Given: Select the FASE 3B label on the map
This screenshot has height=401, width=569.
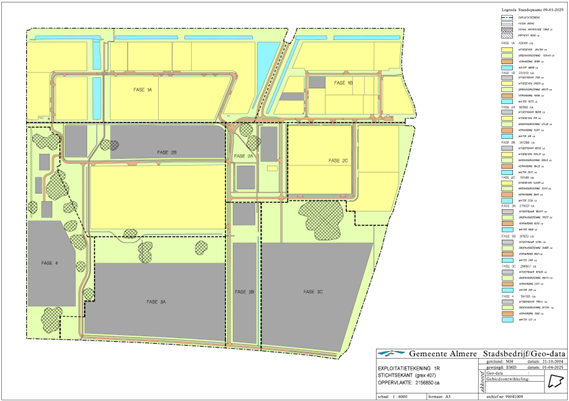Looking at the screenshot, I should (x=245, y=292).
